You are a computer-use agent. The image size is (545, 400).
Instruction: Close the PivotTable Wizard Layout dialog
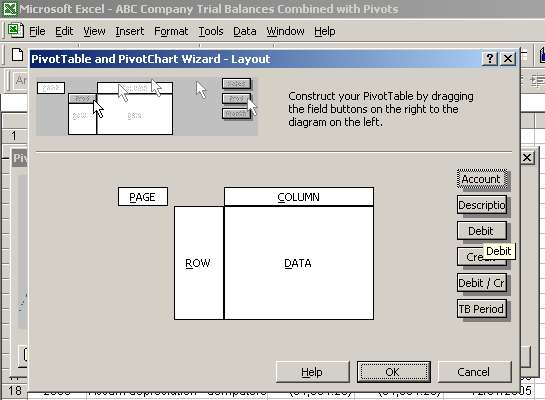point(508,58)
